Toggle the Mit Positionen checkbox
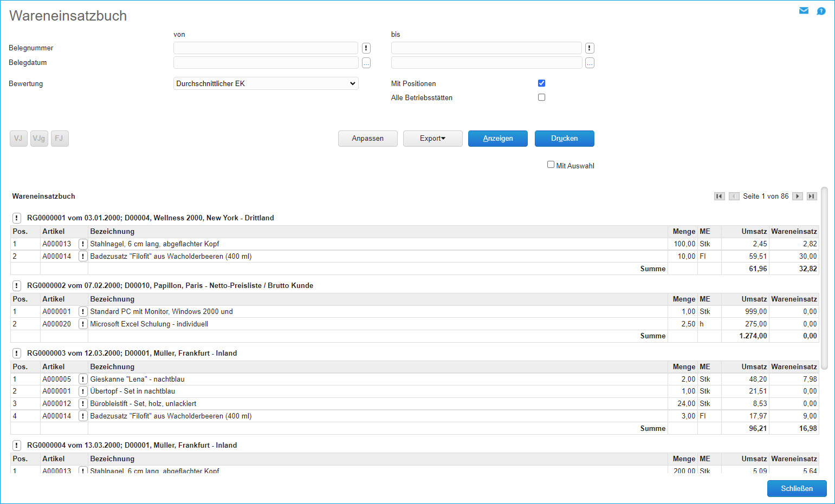 541,83
